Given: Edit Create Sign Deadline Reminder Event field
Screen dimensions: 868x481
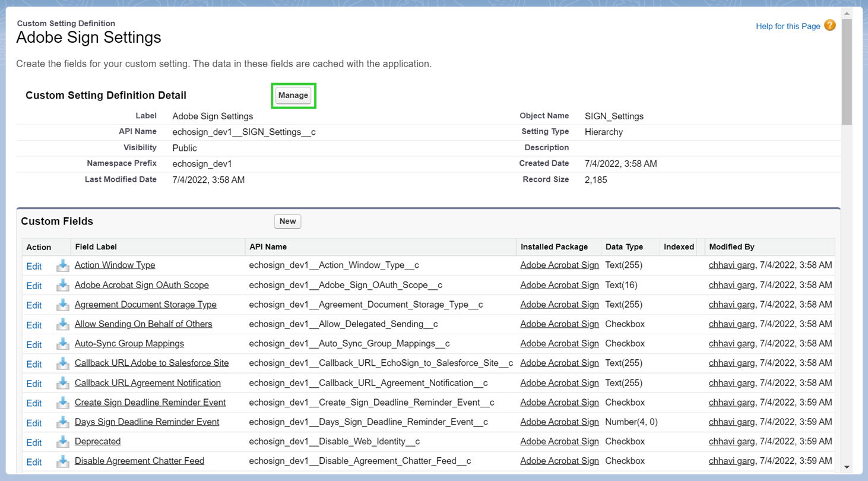Looking at the screenshot, I should point(34,403).
